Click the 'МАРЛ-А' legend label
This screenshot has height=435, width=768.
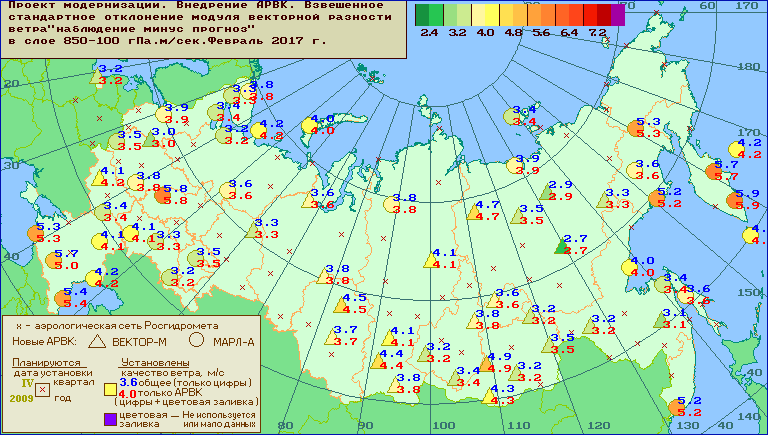(234, 342)
